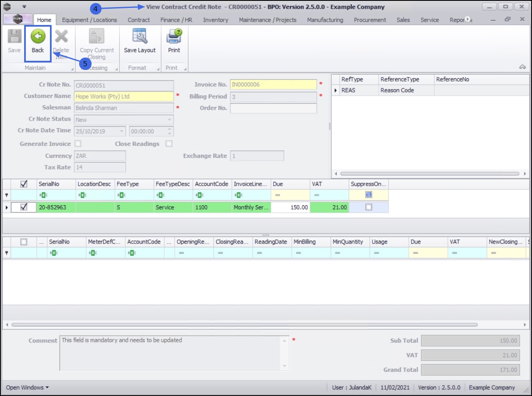Switch to the Inventory tab
Viewport: 532px width, 396px height.
click(216, 20)
